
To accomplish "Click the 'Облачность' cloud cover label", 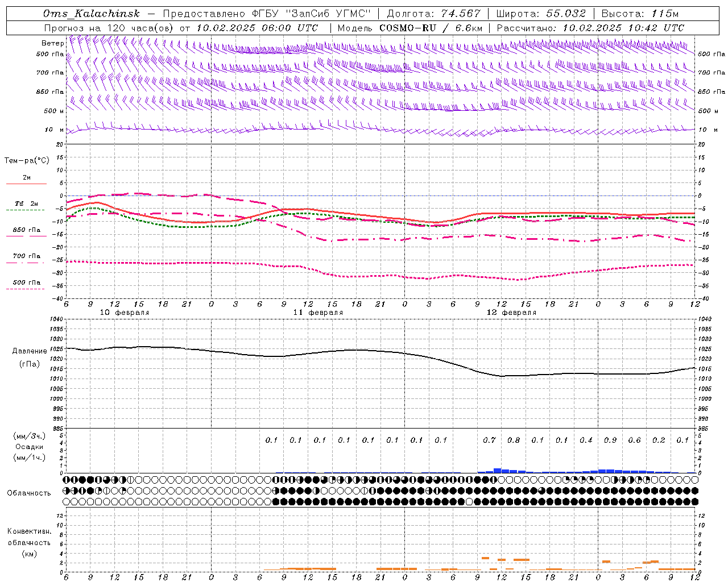I will 29,493.
